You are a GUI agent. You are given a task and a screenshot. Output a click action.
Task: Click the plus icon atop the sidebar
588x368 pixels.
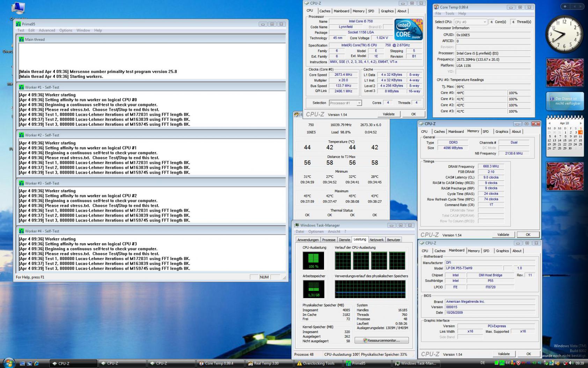(x=565, y=6)
